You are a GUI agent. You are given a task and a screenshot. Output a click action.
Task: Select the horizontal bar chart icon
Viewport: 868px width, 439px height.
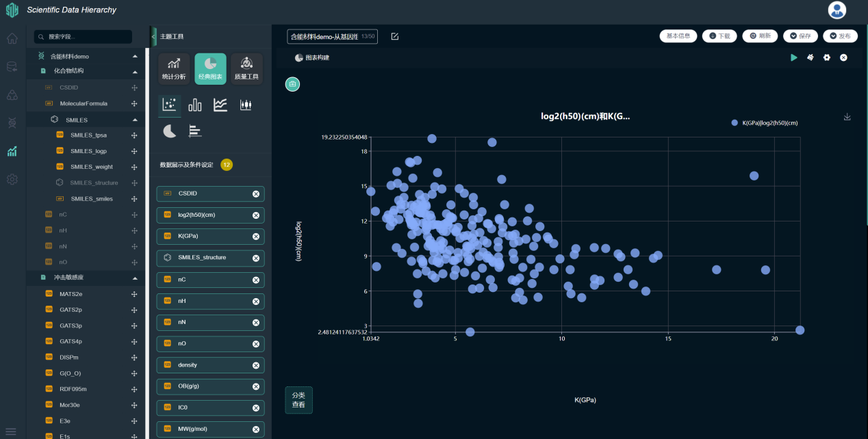point(195,131)
